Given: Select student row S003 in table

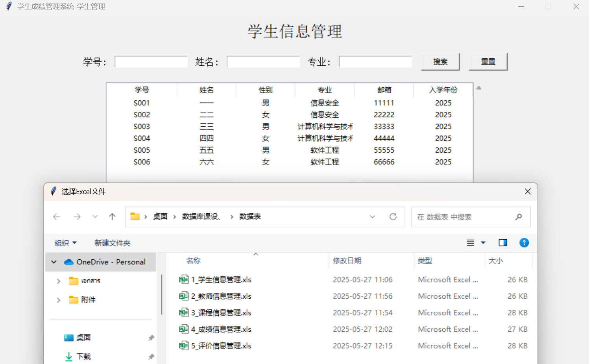Looking at the screenshot, I should tap(290, 127).
